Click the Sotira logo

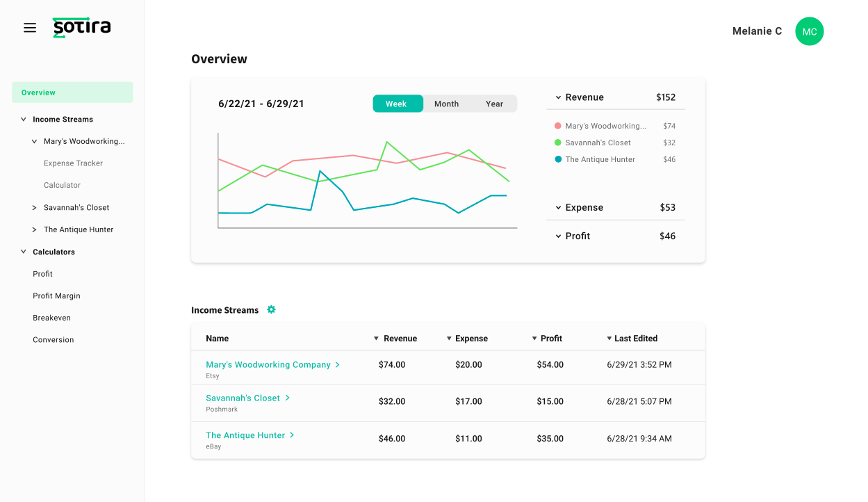[81, 27]
